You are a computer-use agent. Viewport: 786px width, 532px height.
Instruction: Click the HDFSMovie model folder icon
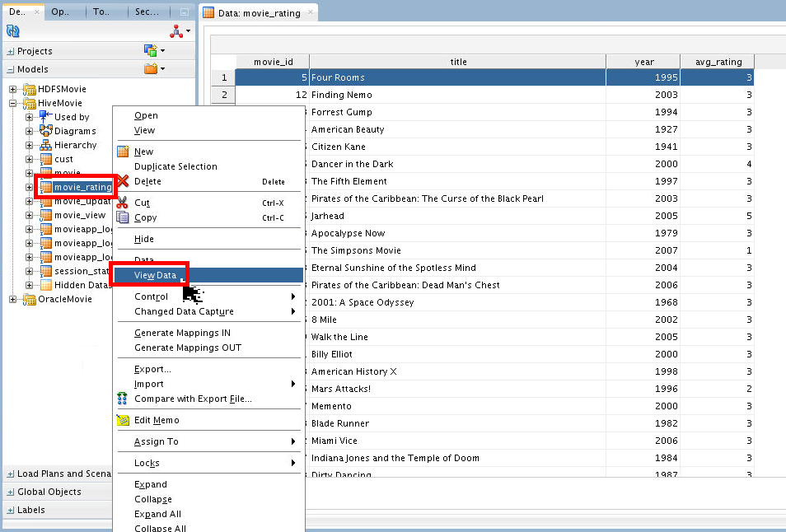(x=30, y=89)
